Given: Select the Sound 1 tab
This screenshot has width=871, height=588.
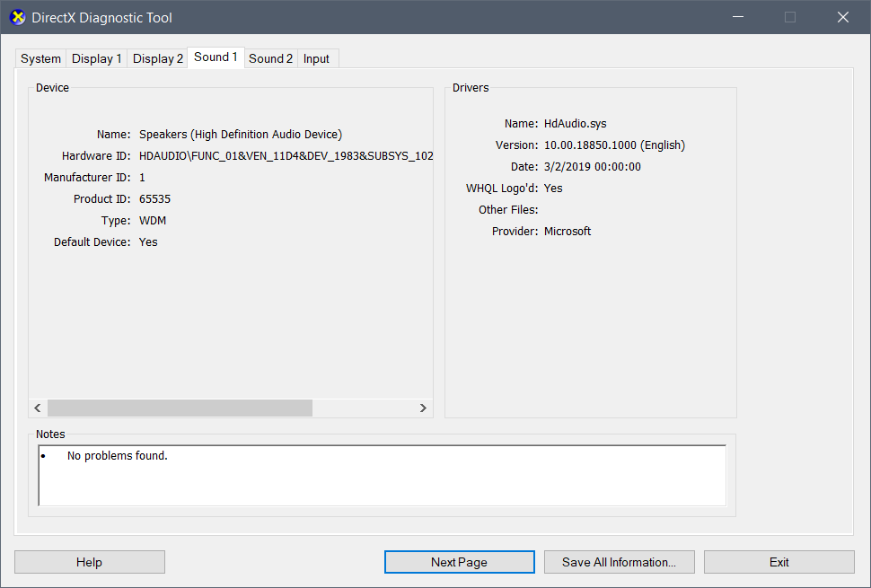Looking at the screenshot, I should pos(216,57).
